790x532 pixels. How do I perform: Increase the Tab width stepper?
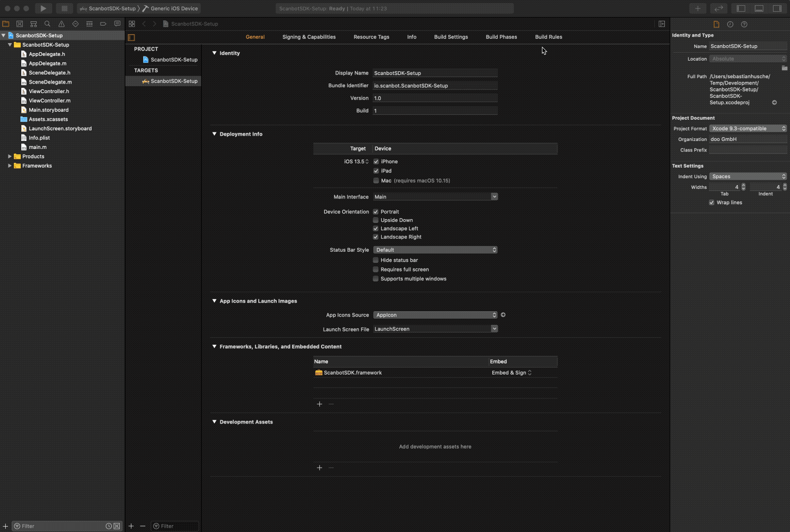tap(743, 185)
